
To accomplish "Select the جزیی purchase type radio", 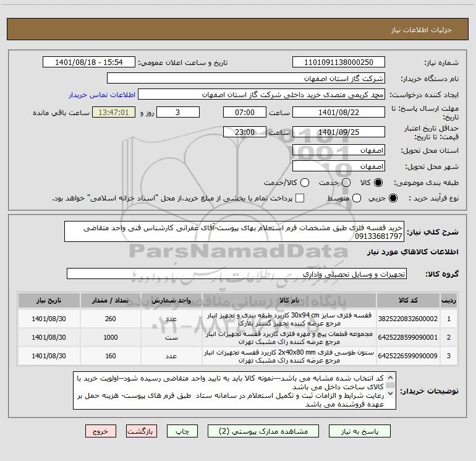I will (393, 198).
